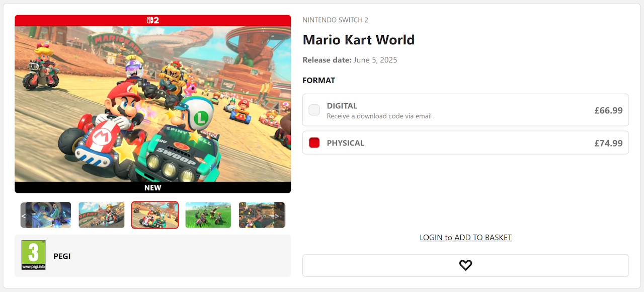Click the PEGI text label
This screenshot has width=644, height=292.
click(x=62, y=256)
